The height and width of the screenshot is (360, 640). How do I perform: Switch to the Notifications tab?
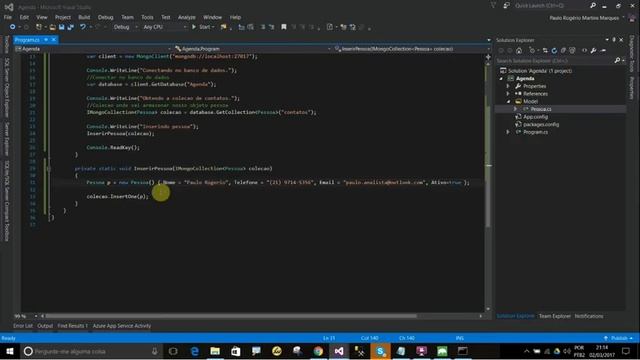589,316
